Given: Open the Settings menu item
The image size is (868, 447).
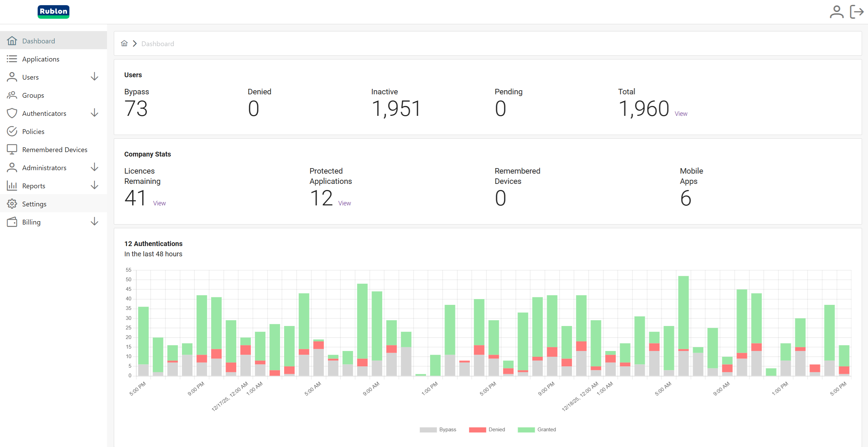Looking at the screenshot, I should 53,204.
